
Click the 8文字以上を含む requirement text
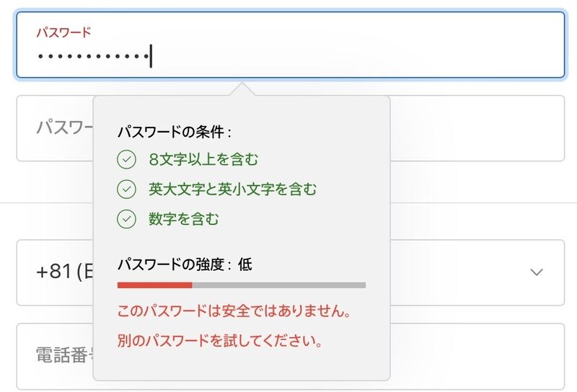coord(203,159)
